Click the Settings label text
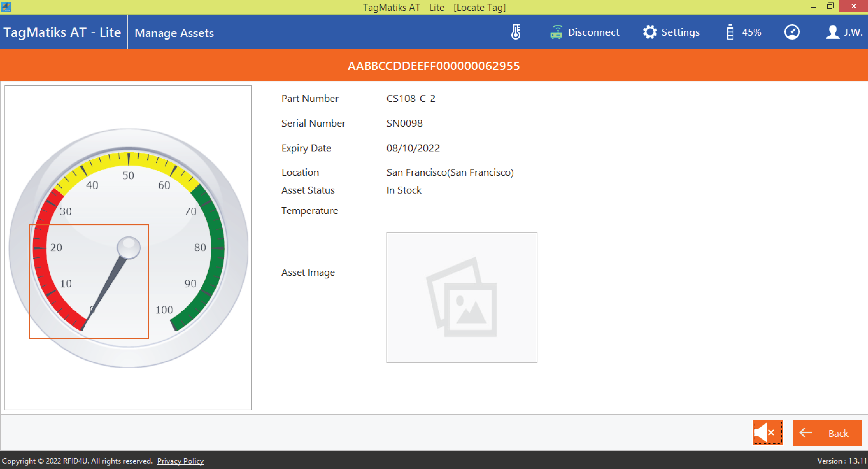Image resolution: width=868 pixels, height=469 pixels. coord(680,32)
